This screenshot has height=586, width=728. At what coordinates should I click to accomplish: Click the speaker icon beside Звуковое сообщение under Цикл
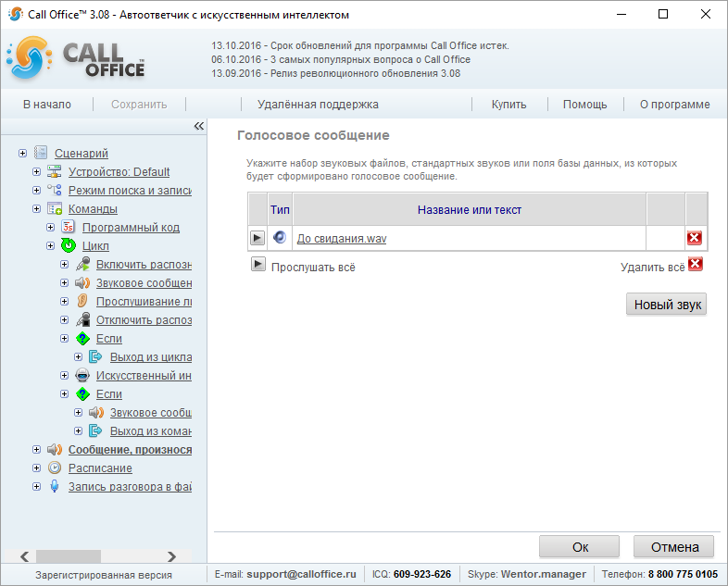[82, 282]
